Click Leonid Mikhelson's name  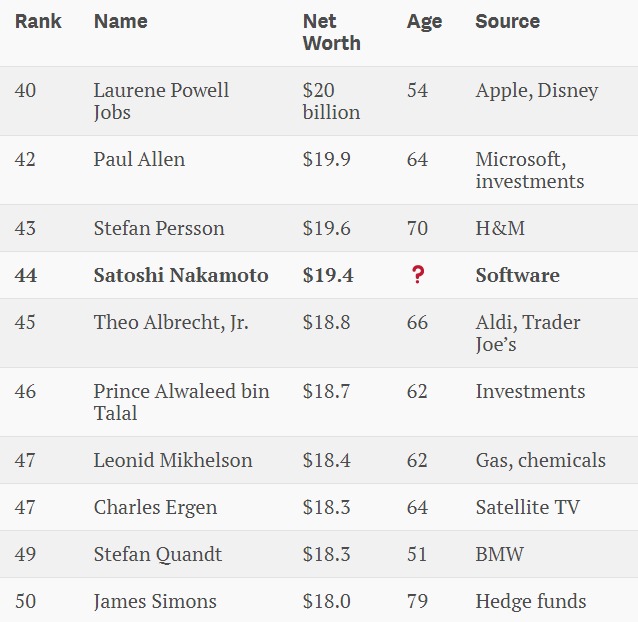(173, 460)
